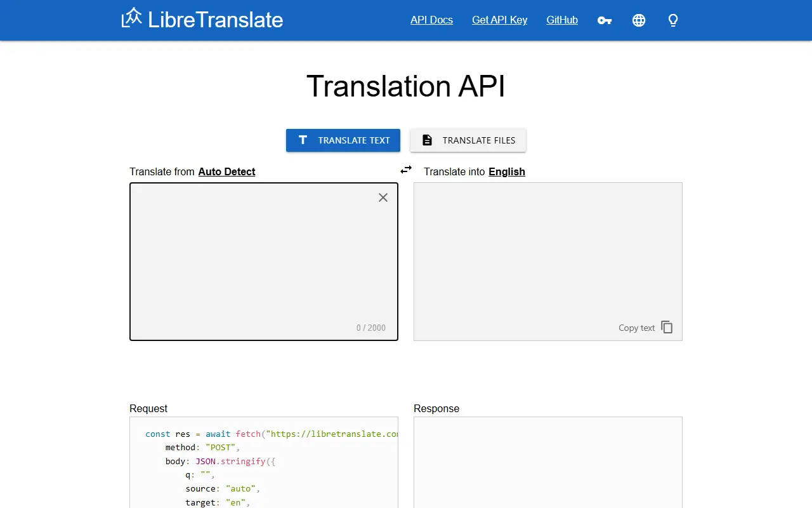Open the API key settings icon
Screen dimensions: 812x508
pyautogui.click(x=605, y=20)
